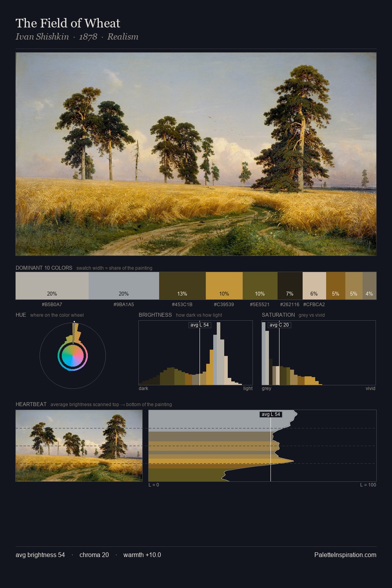Select the 20% swatch #9BA1A5
392x588 pixels.
point(124,286)
